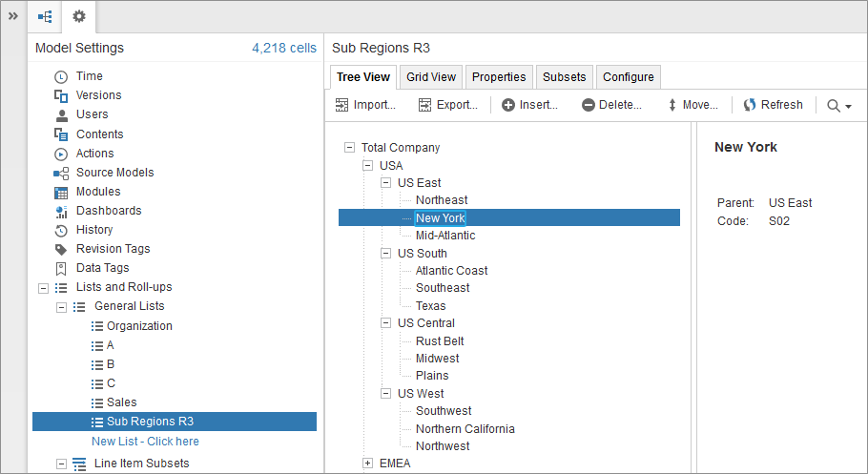Refresh the tree view

(x=773, y=105)
